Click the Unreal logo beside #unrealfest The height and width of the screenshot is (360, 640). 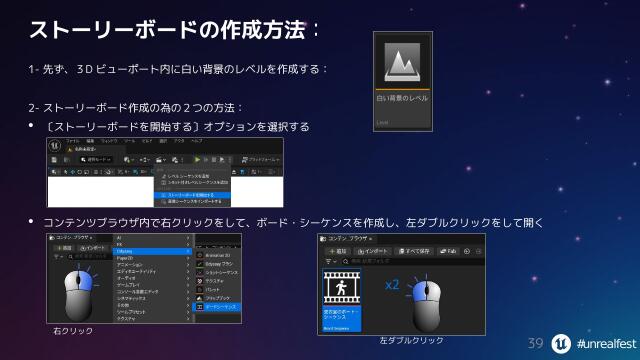click(561, 344)
